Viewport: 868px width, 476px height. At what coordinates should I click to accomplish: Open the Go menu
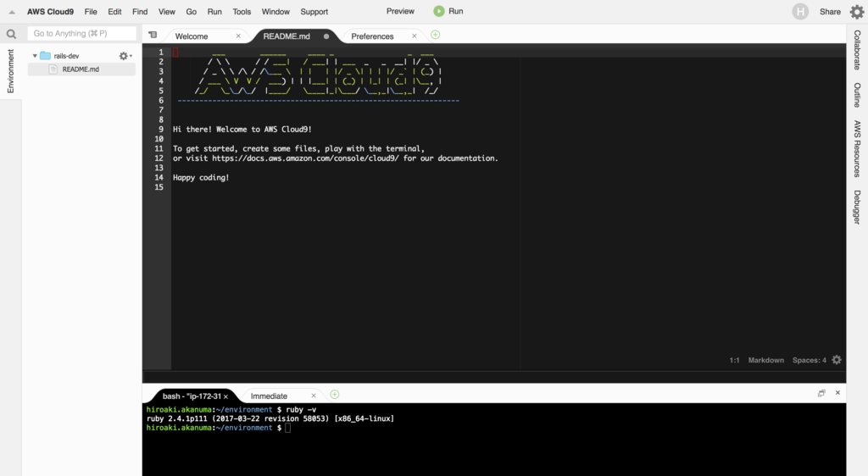pos(191,12)
